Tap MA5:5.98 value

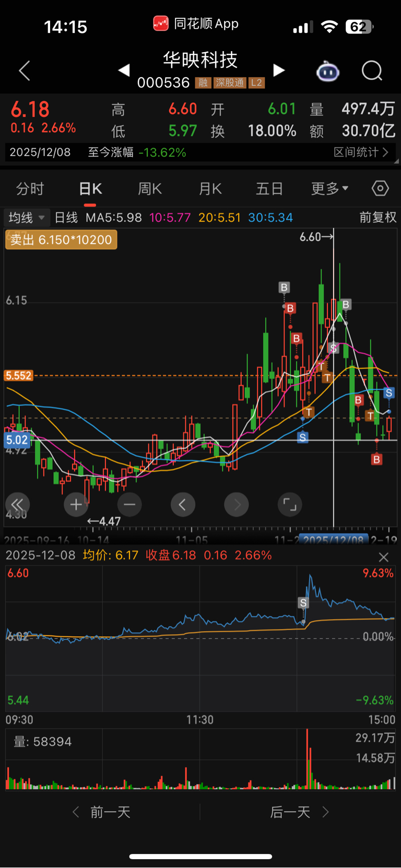(114, 218)
